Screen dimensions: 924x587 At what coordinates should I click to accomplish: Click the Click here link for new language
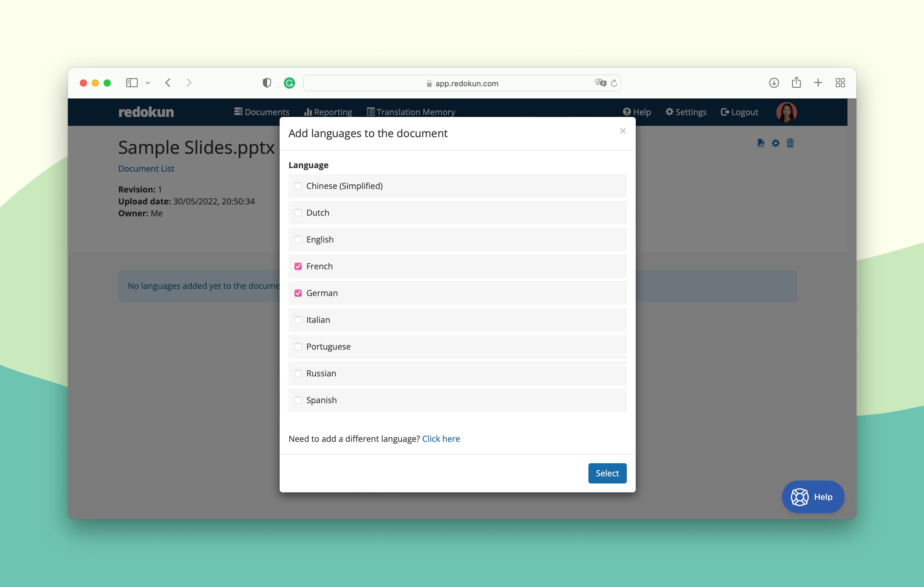[440, 438]
